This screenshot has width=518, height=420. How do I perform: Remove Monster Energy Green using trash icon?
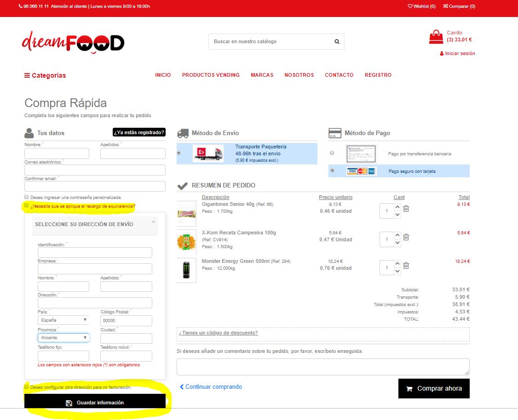pyautogui.click(x=406, y=265)
